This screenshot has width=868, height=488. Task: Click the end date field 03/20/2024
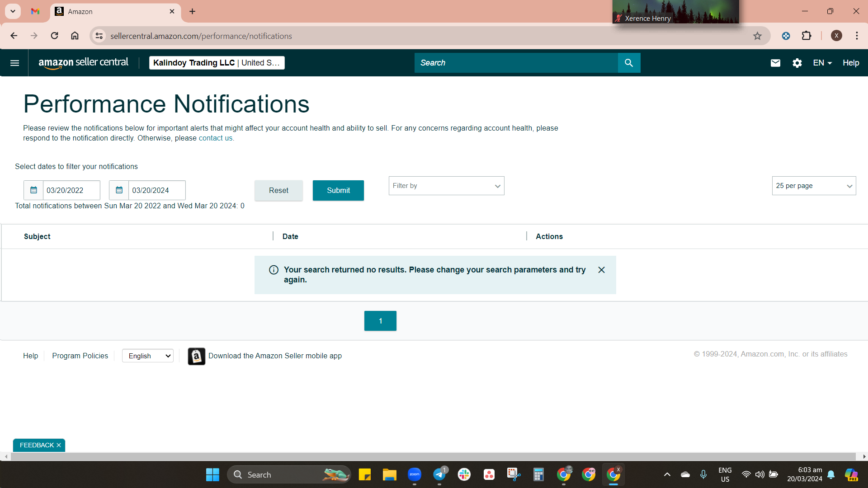point(157,190)
